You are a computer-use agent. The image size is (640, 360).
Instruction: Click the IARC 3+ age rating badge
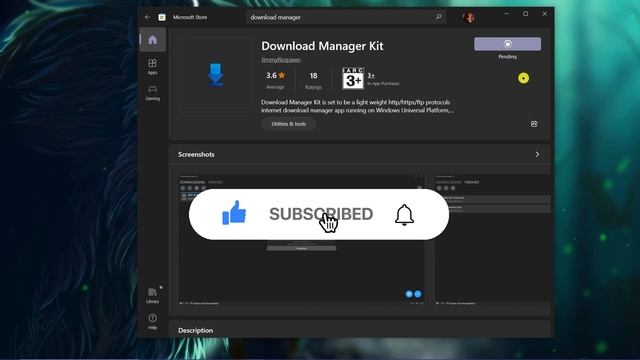coord(353,78)
